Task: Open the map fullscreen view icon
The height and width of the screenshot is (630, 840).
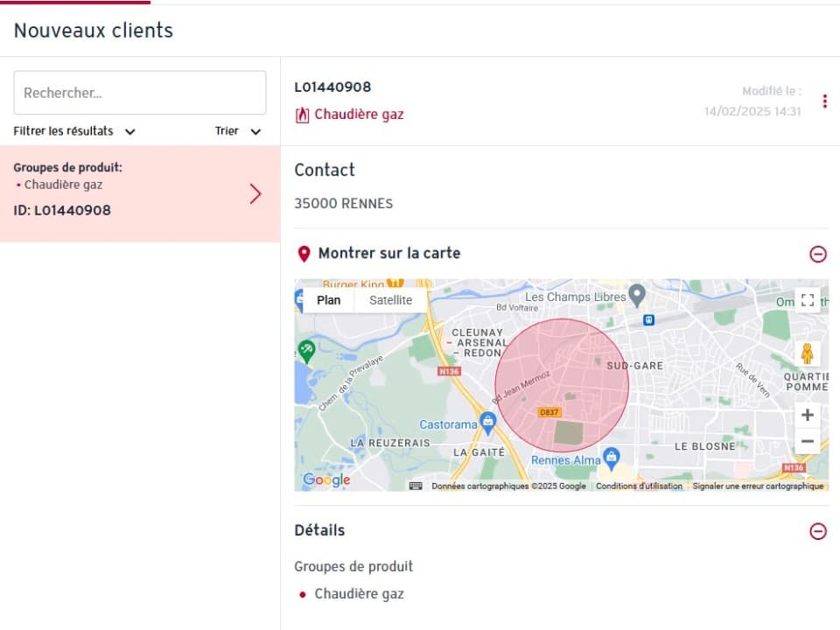Action: coord(808,300)
